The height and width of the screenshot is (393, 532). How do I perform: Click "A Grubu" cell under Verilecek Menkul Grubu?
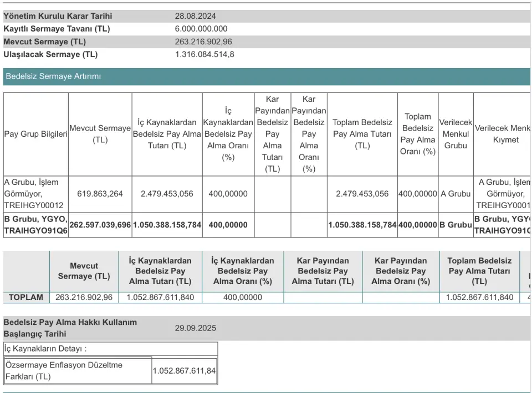(456, 194)
